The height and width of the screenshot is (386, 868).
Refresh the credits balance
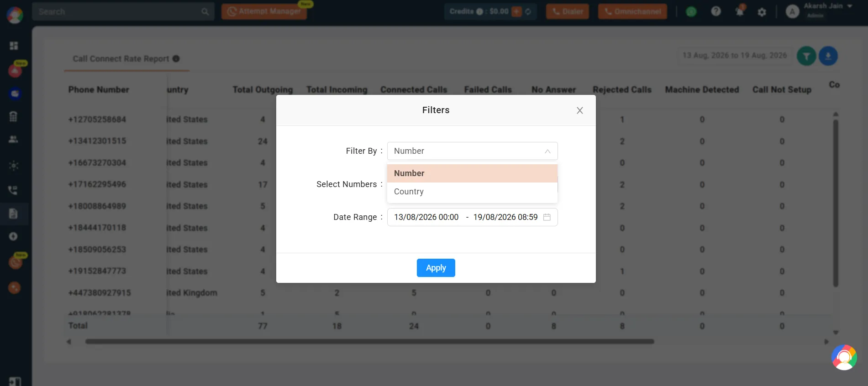528,11
